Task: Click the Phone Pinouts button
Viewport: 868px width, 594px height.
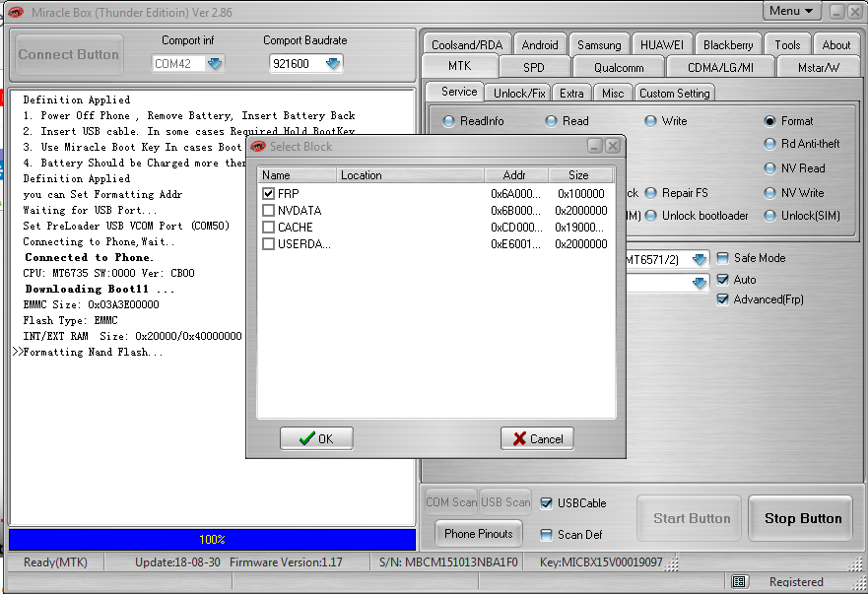Action: (x=479, y=534)
